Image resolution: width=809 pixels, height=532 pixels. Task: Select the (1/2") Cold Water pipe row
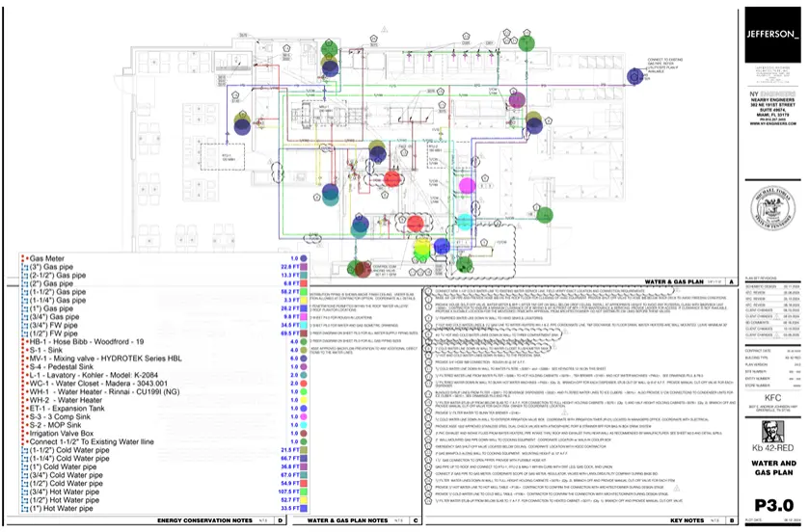click(164, 484)
